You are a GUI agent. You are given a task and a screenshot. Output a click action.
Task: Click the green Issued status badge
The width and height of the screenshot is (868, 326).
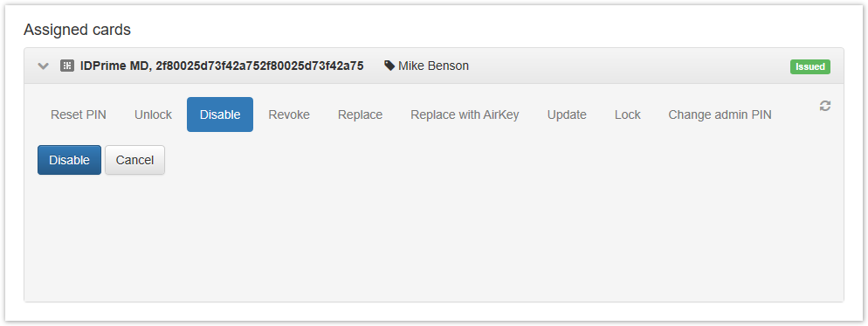(809, 66)
